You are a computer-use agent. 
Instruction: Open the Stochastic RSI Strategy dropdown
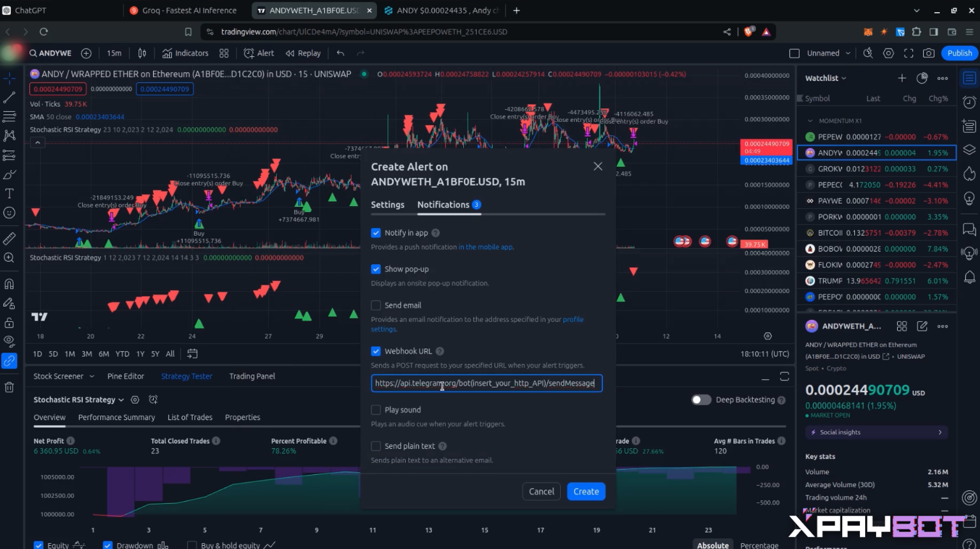[78, 400]
